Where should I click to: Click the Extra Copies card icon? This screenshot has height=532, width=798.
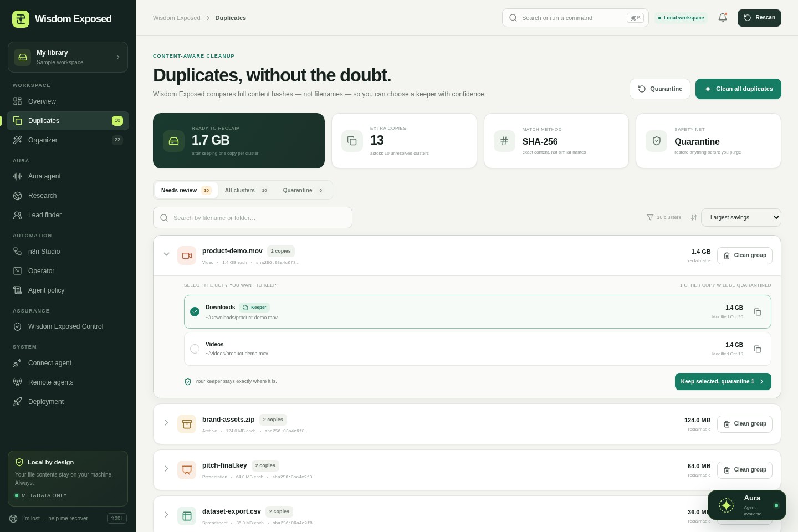[352, 141]
